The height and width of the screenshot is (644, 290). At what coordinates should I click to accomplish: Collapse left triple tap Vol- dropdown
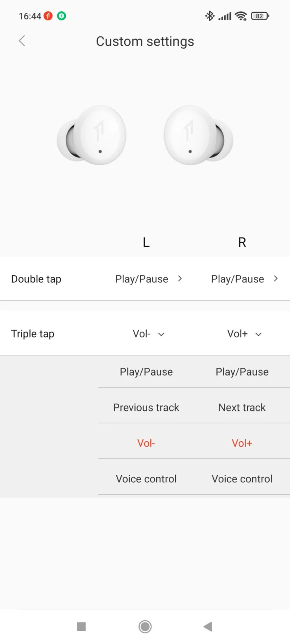pyautogui.click(x=148, y=334)
